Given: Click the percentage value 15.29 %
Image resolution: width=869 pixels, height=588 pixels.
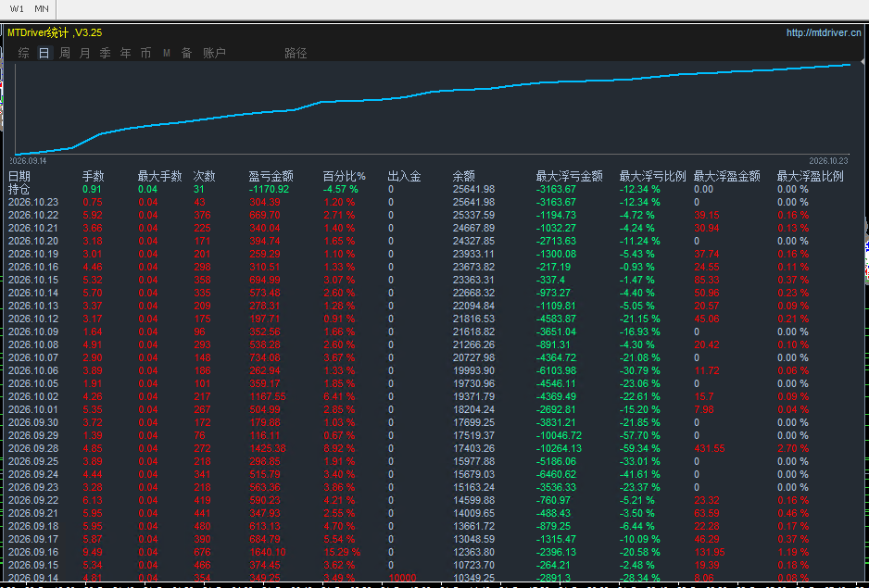Looking at the screenshot, I should click(x=342, y=552).
